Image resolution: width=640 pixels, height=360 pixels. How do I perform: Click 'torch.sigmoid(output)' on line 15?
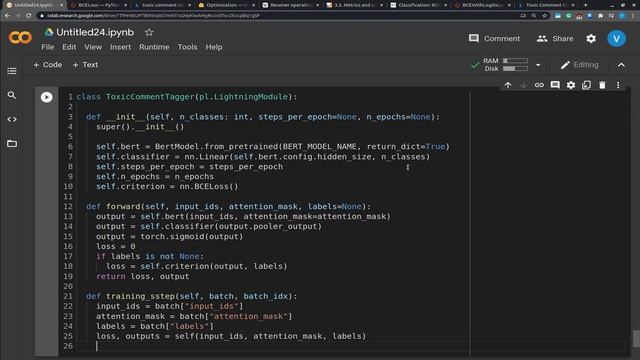[192, 236]
